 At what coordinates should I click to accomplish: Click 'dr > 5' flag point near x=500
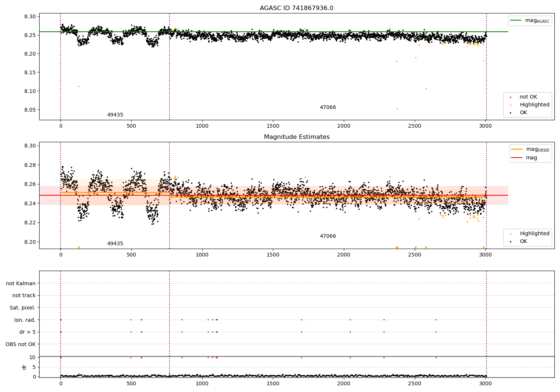point(131,332)
